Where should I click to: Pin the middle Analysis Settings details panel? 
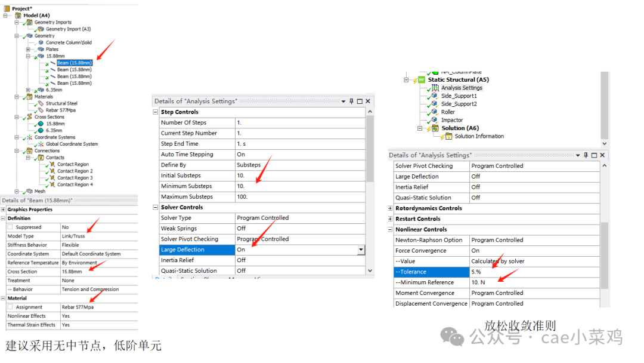point(352,101)
